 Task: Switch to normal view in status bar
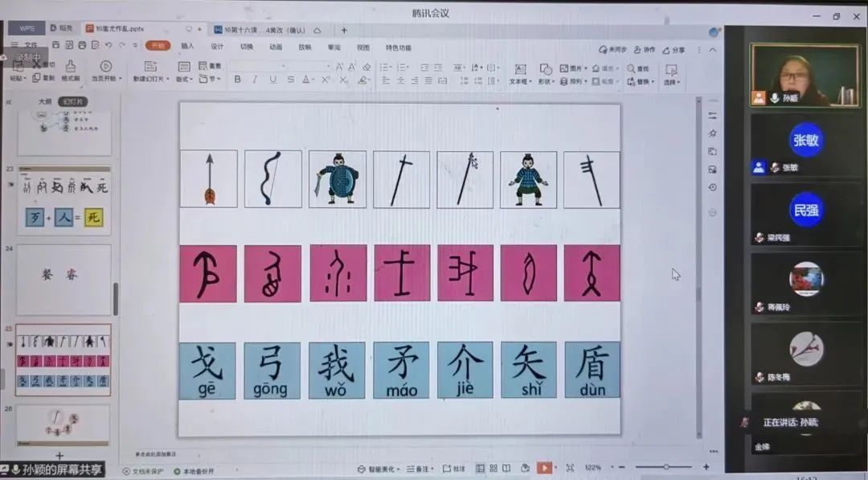[480, 468]
